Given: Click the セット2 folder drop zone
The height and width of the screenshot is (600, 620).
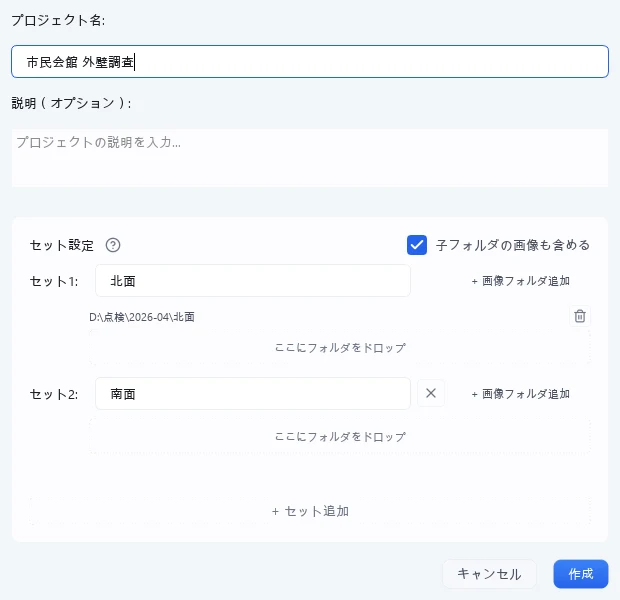Looking at the screenshot, I should [340, 437].
